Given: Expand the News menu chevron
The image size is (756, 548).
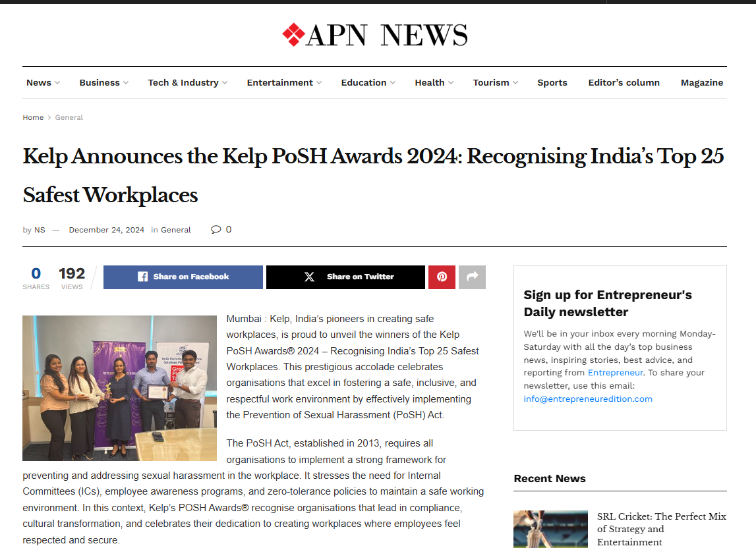Looking at the screenshot, I should 57,83.
